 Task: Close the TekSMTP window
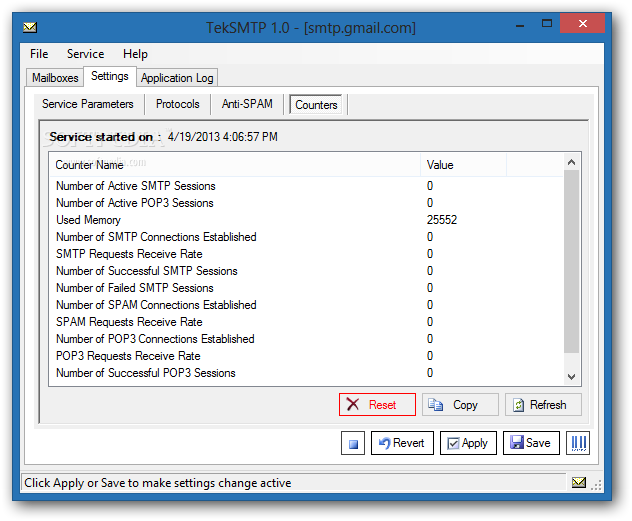[582, 23]
